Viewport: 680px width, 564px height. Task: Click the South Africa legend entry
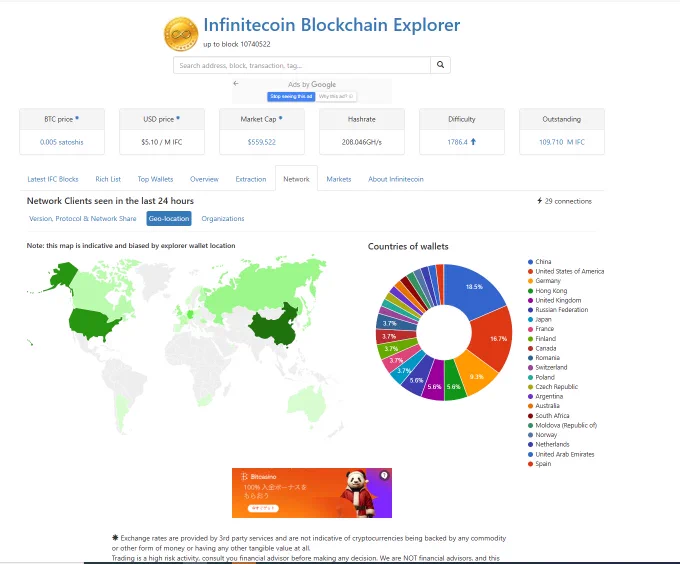coord(549,416)
